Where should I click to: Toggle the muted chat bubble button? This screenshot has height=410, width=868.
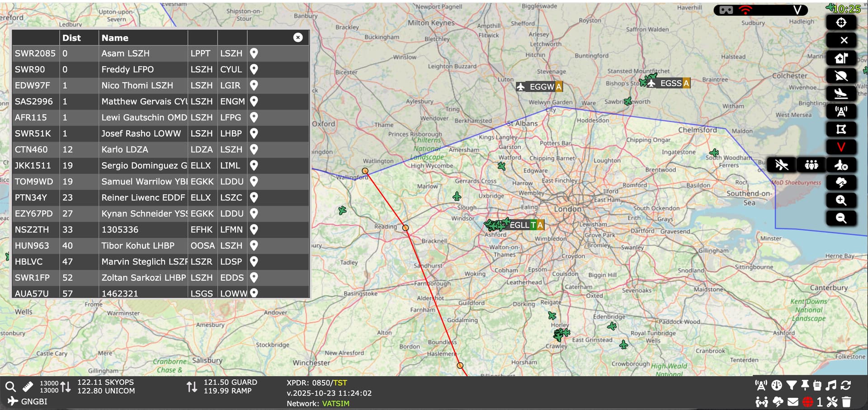point(841,76)
